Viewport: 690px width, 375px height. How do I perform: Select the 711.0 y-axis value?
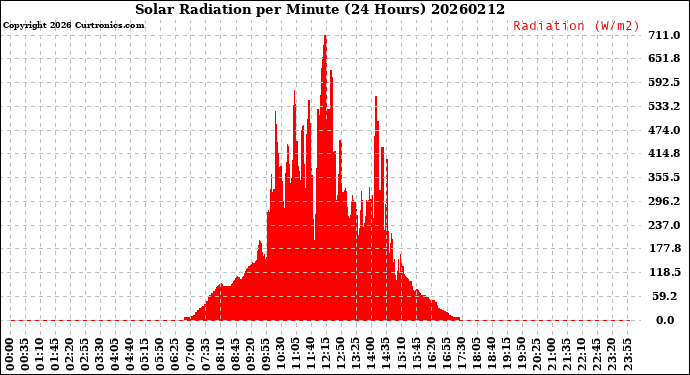tap(664, 35)
